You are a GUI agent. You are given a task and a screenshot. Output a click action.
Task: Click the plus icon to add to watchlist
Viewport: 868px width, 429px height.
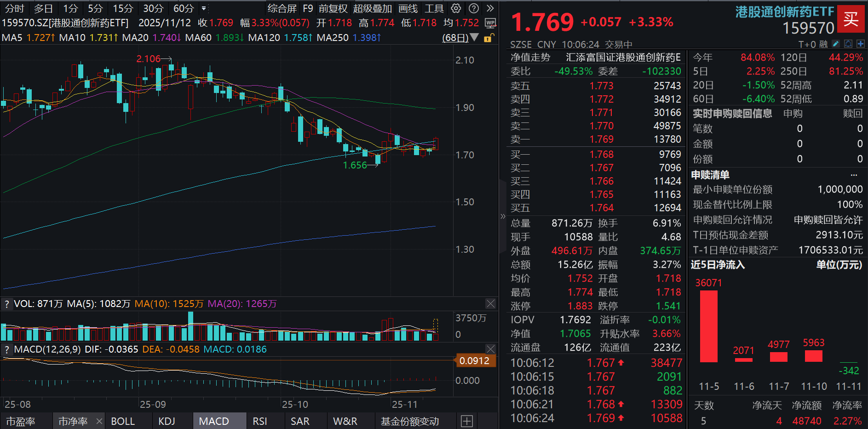point(860,43)
